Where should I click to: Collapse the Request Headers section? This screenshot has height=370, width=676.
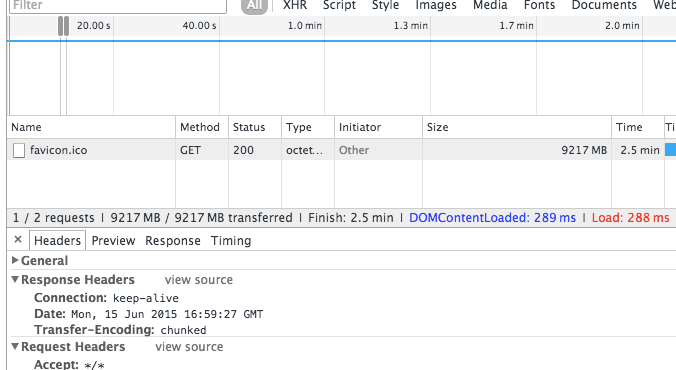tap(15, 346)
